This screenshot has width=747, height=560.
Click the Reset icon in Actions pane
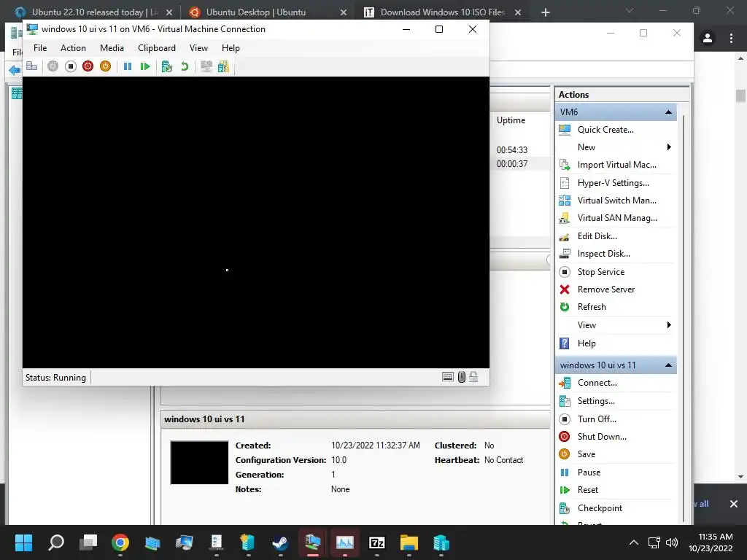pyautogui.click(x=565, y=490)
